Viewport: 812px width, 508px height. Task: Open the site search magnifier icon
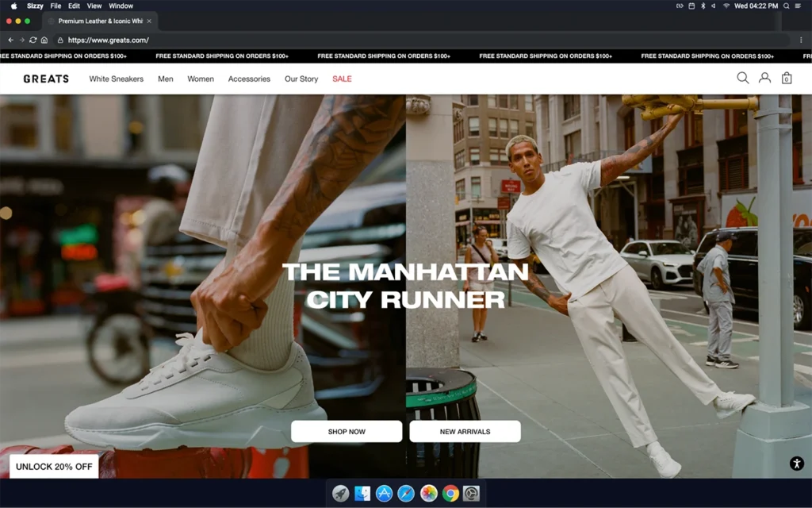click(742, 78)
